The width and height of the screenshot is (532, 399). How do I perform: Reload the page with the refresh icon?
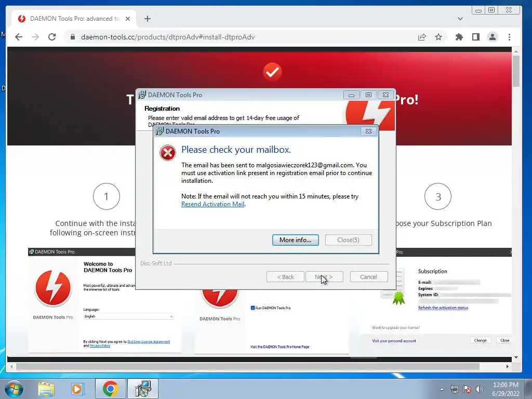pyautogui.click(x=52, y=37)
